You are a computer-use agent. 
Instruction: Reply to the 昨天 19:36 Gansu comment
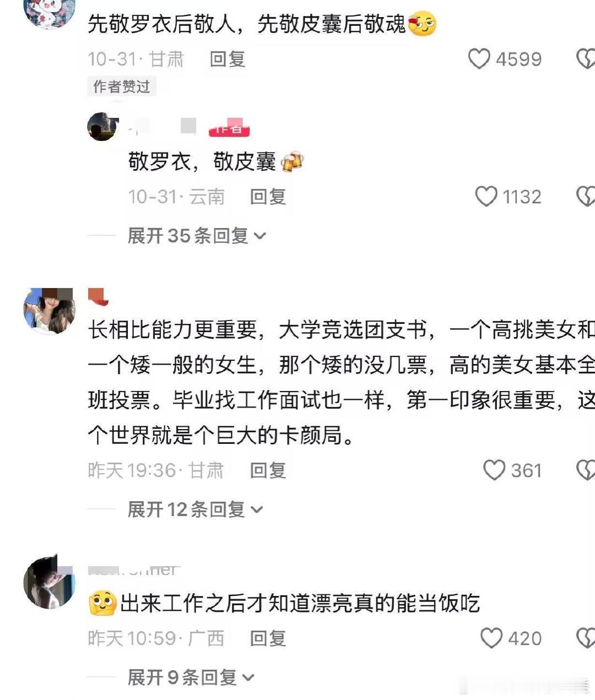click(268, 470)
